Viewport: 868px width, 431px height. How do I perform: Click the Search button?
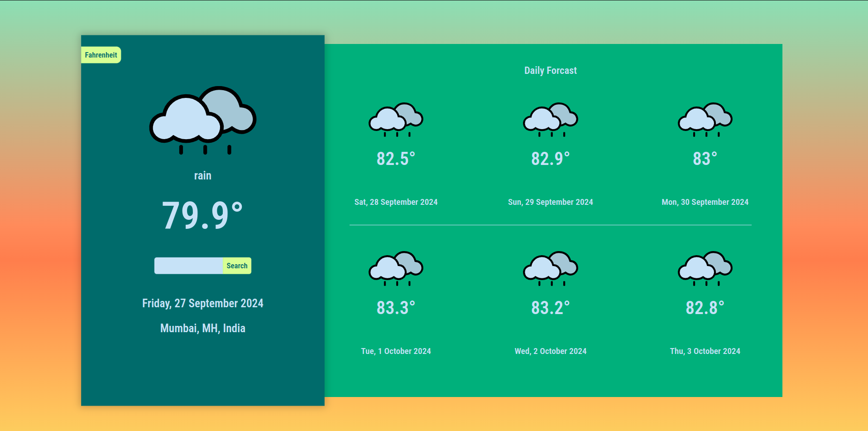(237, 266)
